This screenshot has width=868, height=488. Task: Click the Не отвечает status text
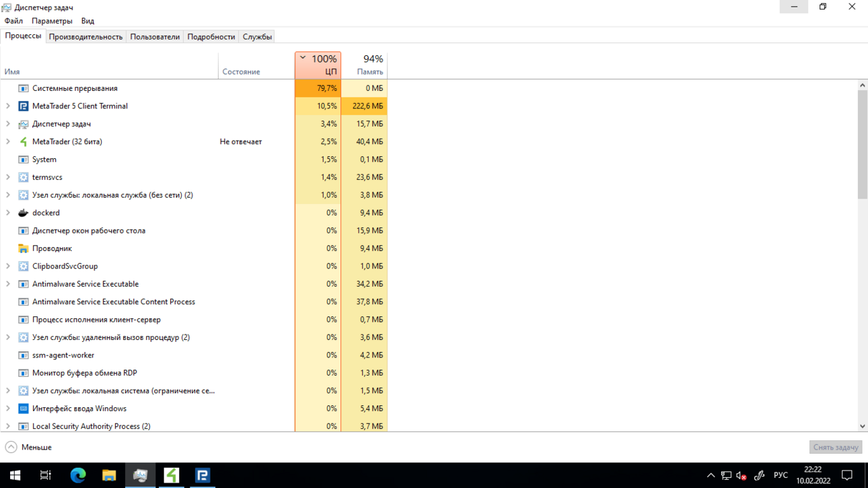241,142
